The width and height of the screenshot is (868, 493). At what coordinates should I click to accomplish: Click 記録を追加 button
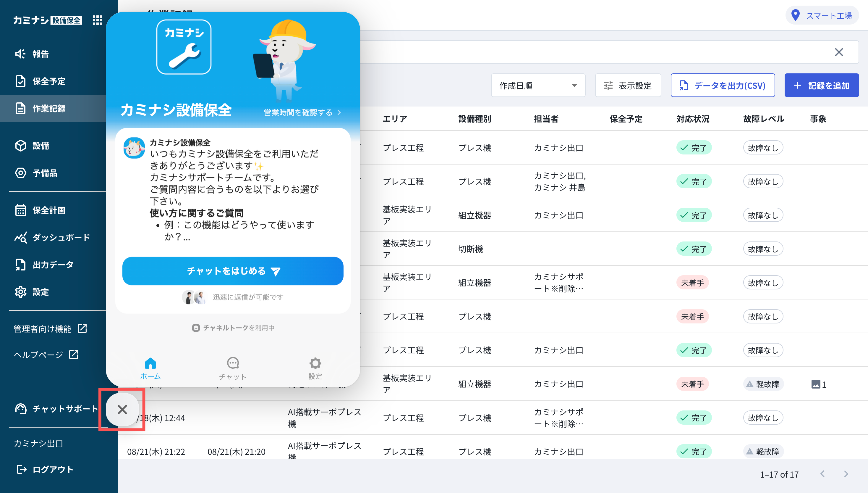click(x=821, y=85)
